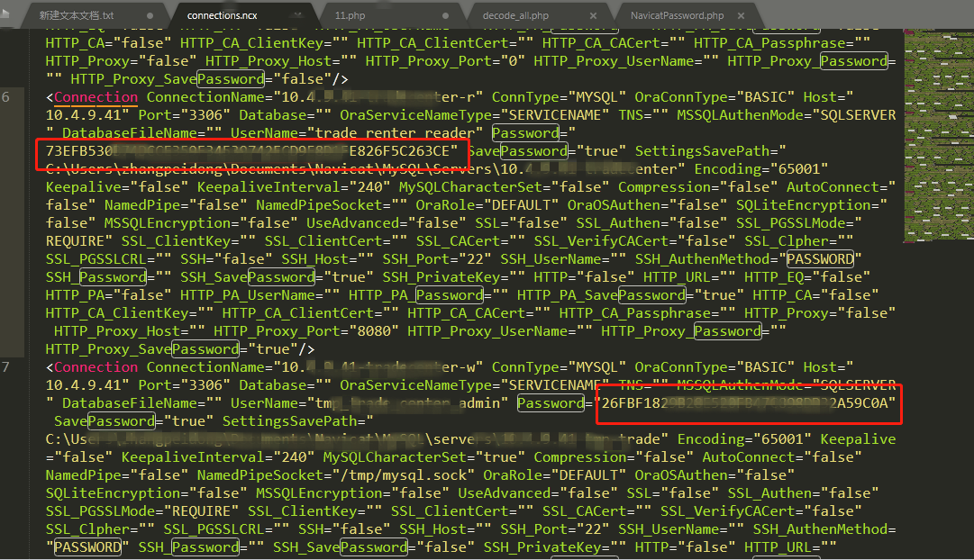Click the red Connection tag on line 6
Viewport: 974px width, 560px height.
(96, 97)
